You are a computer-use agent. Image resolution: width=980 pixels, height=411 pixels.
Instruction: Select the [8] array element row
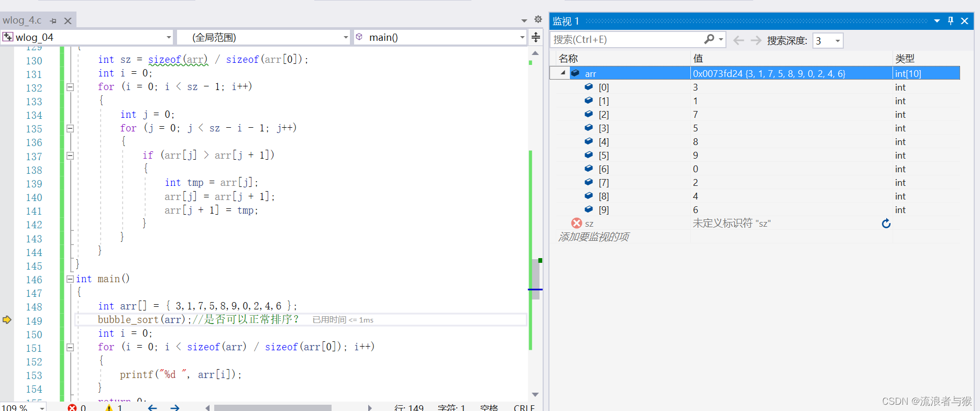(x=755, y=196)
